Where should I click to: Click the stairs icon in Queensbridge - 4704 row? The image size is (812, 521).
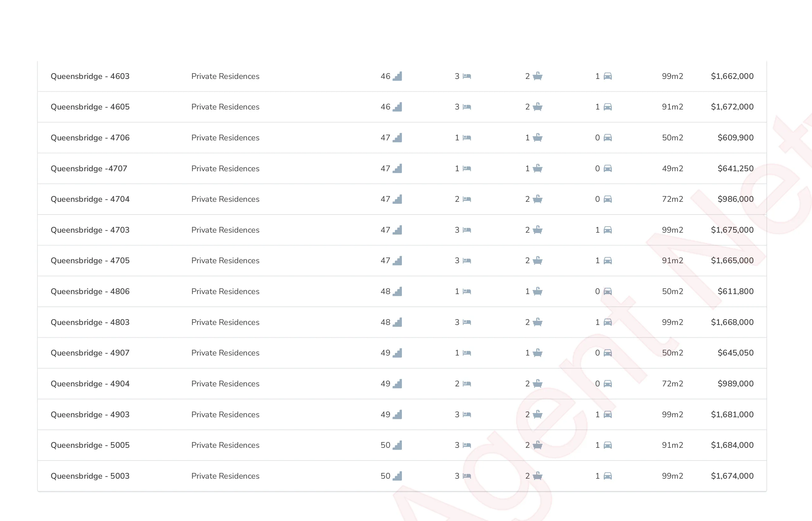(397, 199)
